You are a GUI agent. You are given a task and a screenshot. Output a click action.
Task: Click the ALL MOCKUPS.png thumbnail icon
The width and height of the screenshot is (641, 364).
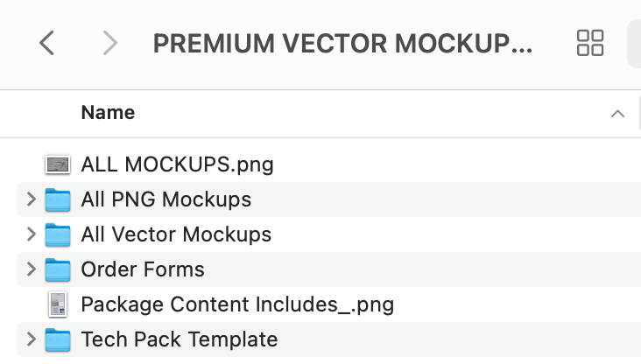(x=58, y=164)
